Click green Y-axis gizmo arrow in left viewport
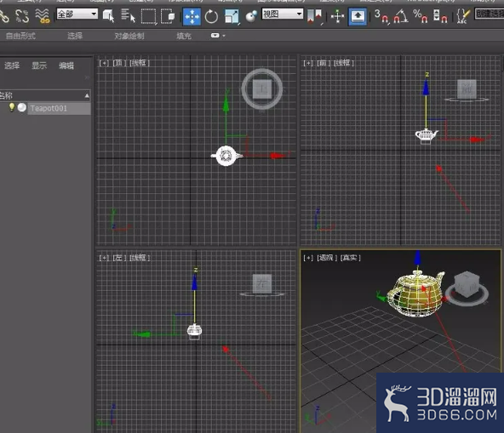 [141, 334]
